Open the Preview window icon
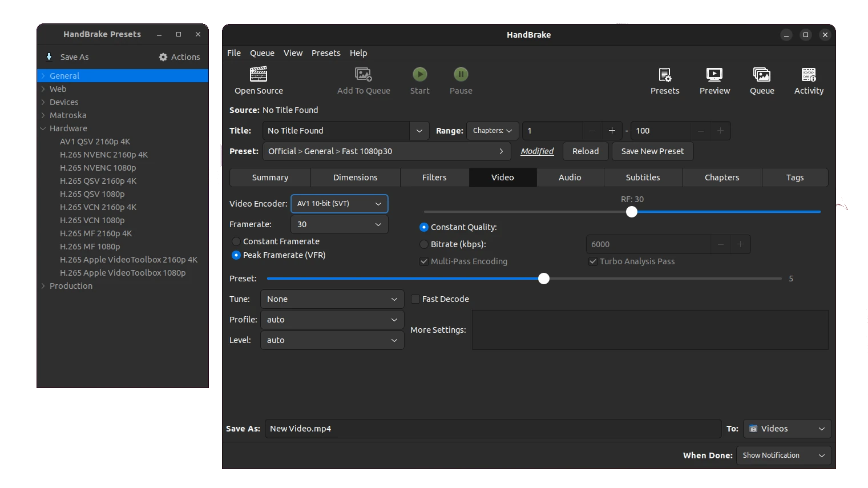 point(714,74)
